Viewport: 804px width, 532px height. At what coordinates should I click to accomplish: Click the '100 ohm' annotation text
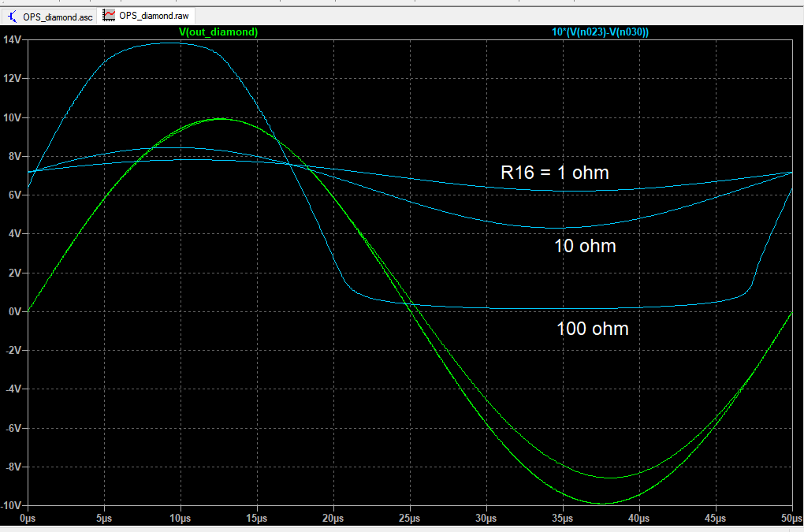point(593,329)
